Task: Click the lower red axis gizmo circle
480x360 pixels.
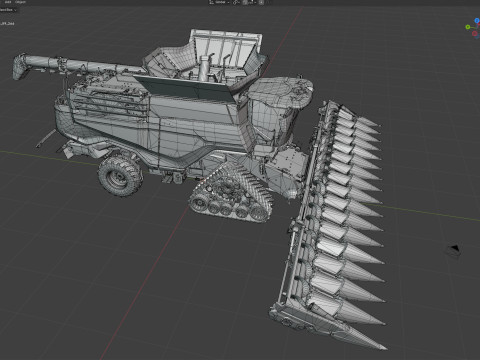Action: click(475, 34)
